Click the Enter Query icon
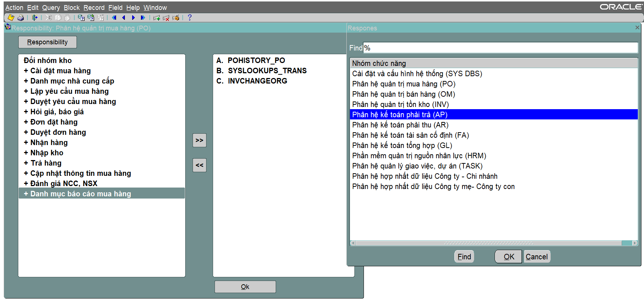644x300 pixels. (x=81, y=18)
